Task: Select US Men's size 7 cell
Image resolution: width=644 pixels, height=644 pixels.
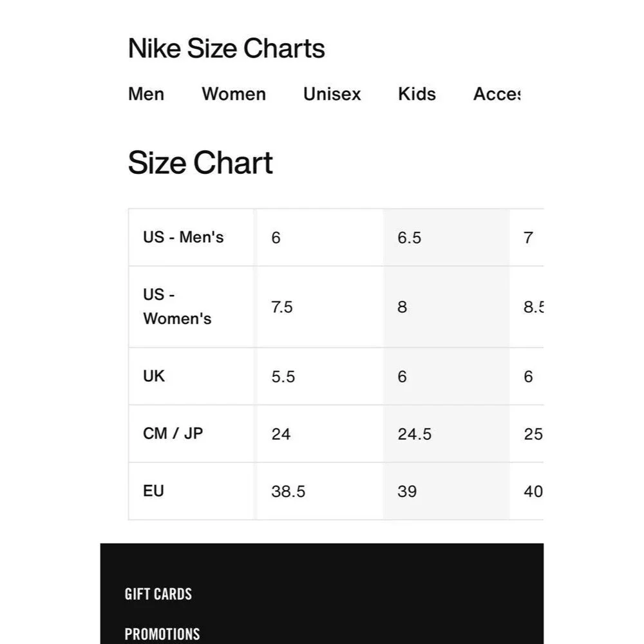Action: tap(528, 237)
